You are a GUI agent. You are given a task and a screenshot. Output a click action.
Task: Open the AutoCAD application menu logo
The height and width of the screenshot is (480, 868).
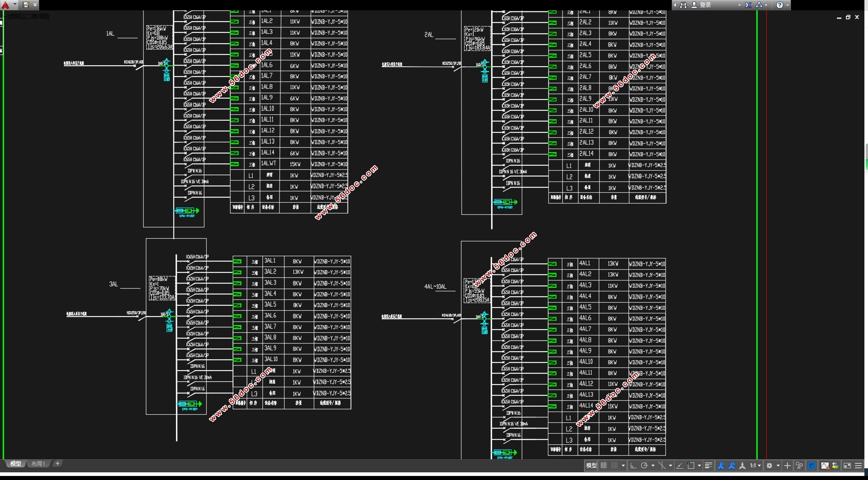click(x=6, y=5)
